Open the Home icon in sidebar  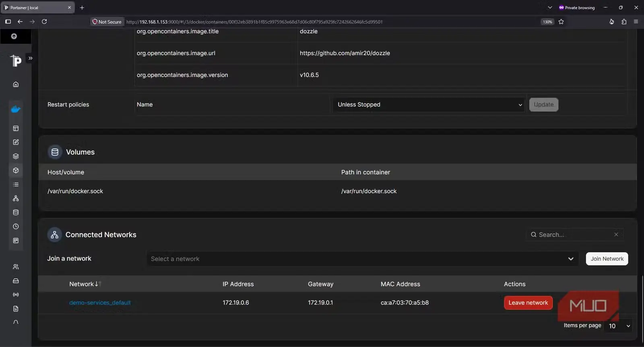(16, 84)
